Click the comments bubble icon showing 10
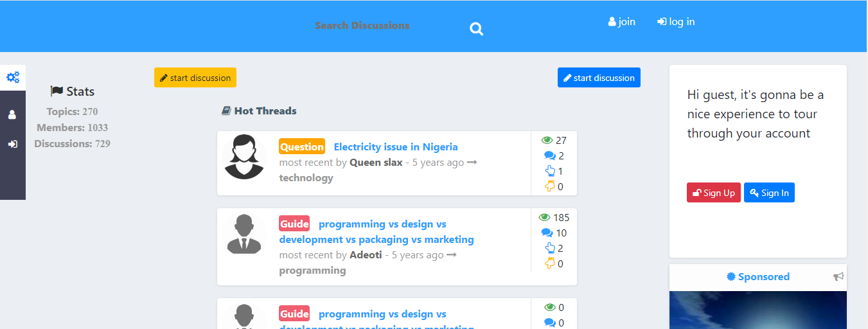The image size is (868, 329). (x=547, y=233)
